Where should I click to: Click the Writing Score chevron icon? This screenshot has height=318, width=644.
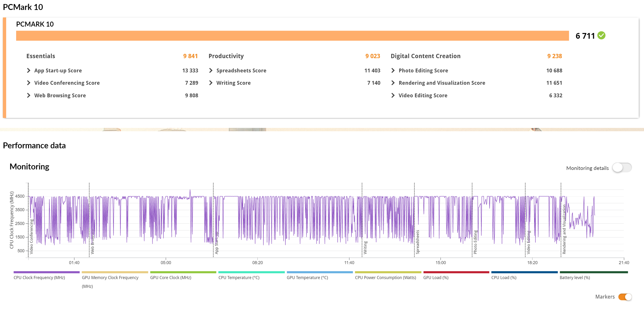(211, 83)
